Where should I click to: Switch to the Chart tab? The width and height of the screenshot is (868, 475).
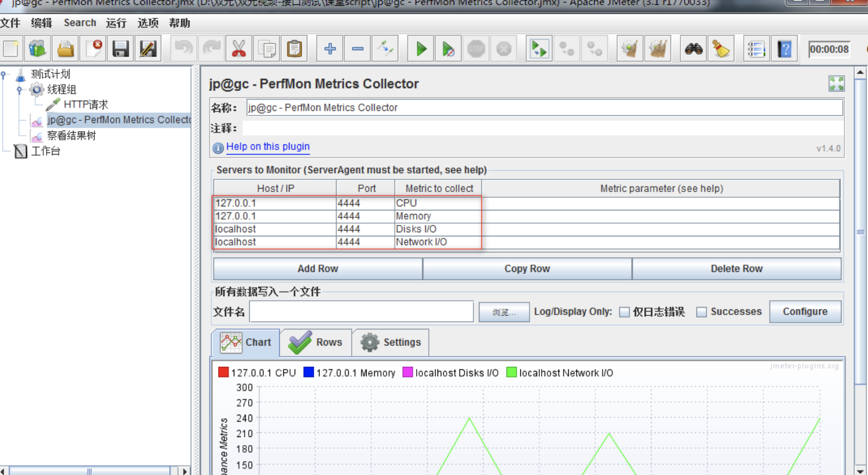point(246,342)
